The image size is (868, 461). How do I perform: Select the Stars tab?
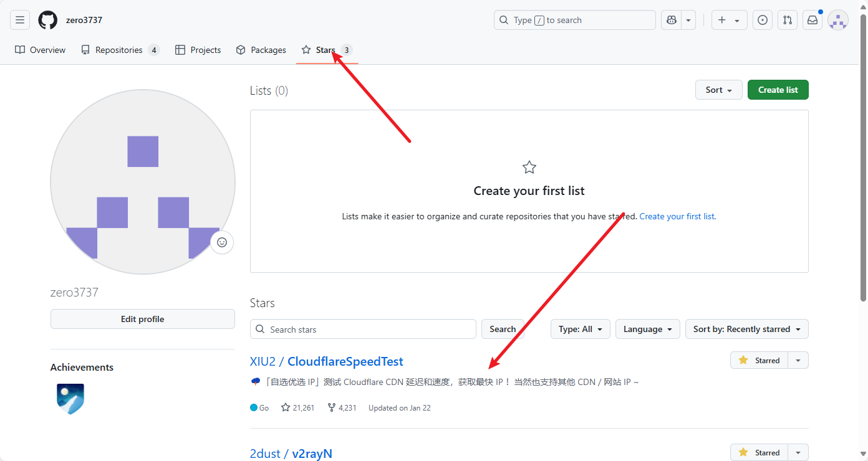(327, 50)
